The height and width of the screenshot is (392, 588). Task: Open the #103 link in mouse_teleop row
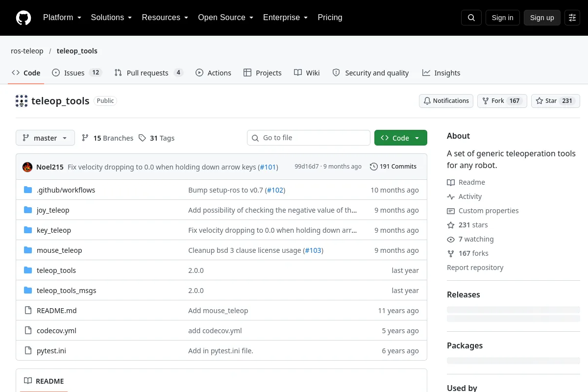coord(313,250)
